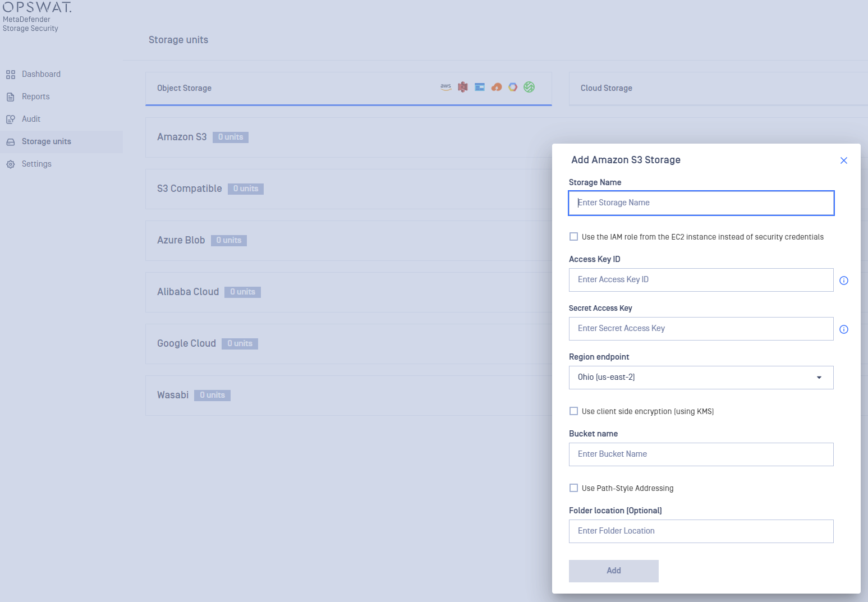Screen dimensions: 868x602
Task: Close the Add Amazon S3 Storage dialog
Action: coord(844,160)
